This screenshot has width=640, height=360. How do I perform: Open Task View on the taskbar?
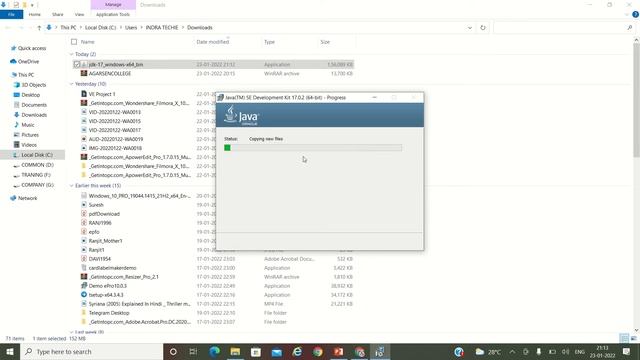[193, 351]
